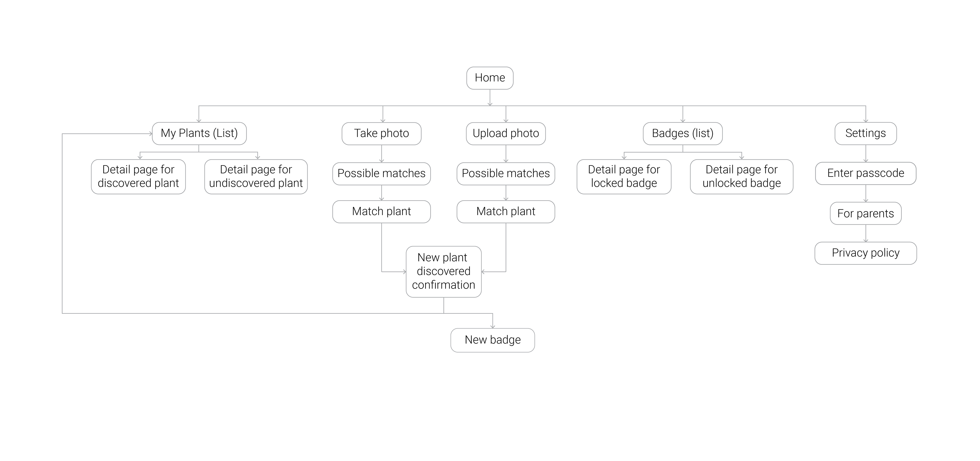Select Match plant in Upload photo branch
Viewport: 980px width, 461px height.
tap(506, 211)
